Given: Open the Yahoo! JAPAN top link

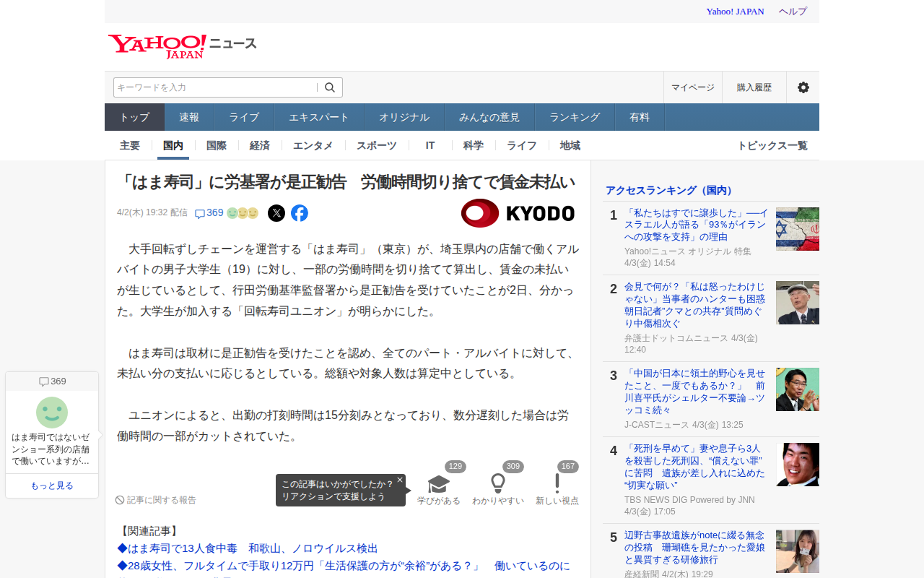Looking at the screenshot, I should (735, 12).
